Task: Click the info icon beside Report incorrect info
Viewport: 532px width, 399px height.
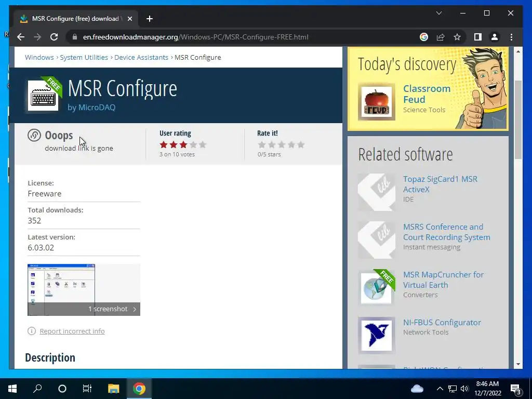Action: pyautogui.click(x=32, y=331)
